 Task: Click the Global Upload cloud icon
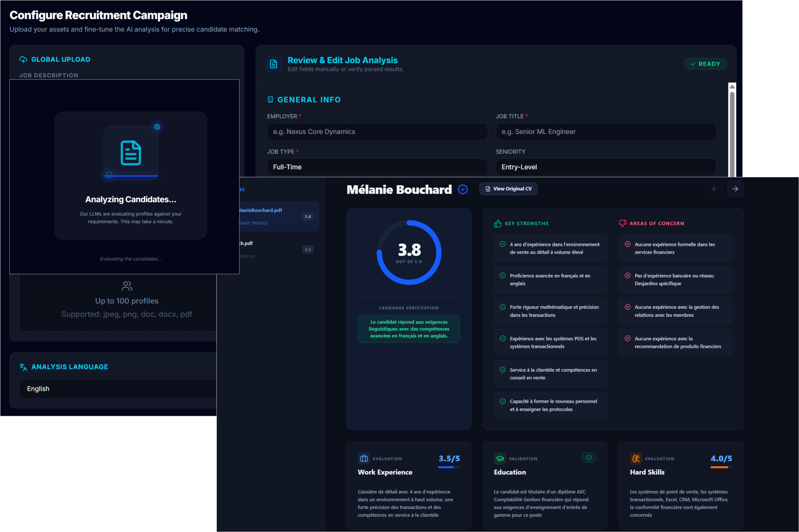click(x=23, y=60)
